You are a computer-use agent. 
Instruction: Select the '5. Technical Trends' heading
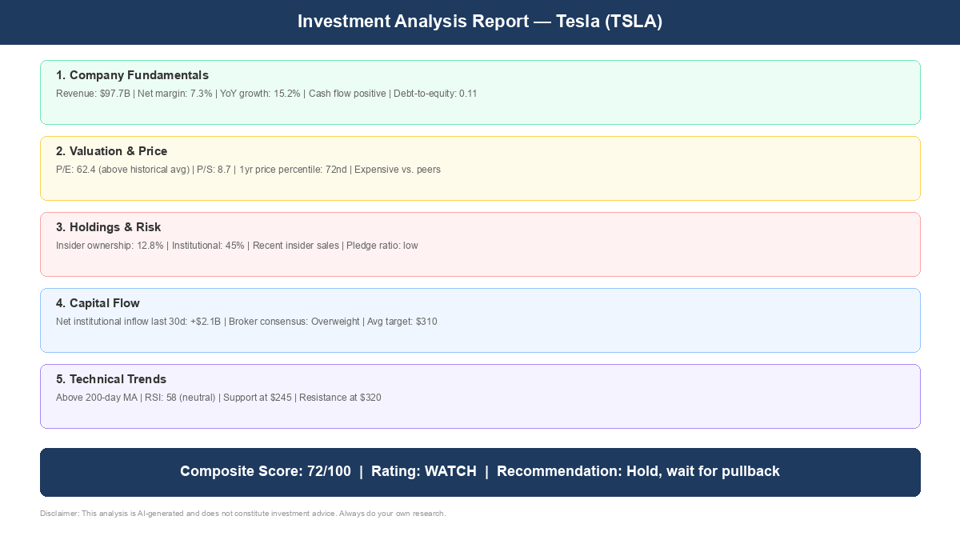[x=111, y=379]
